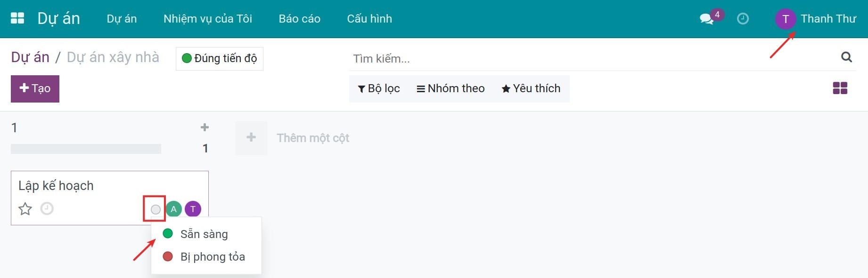
Task: Open the apps menu grid icon
Action: coord(17,18)
